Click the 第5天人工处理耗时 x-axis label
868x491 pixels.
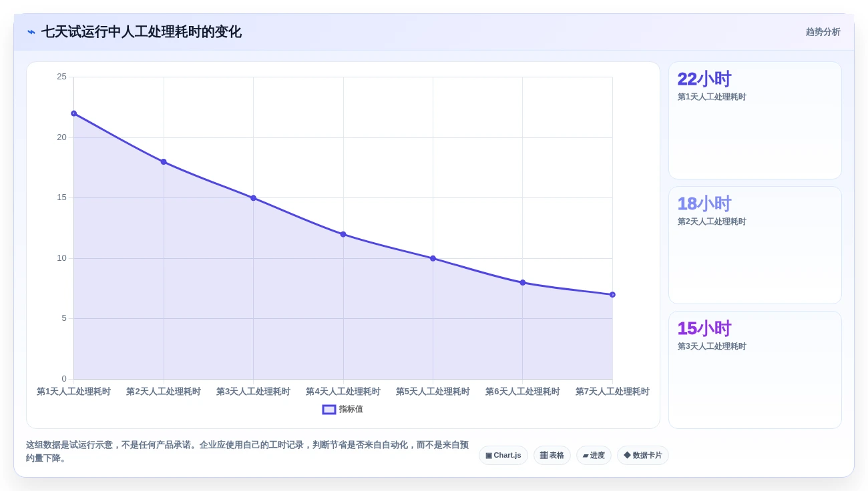[433, 392]
